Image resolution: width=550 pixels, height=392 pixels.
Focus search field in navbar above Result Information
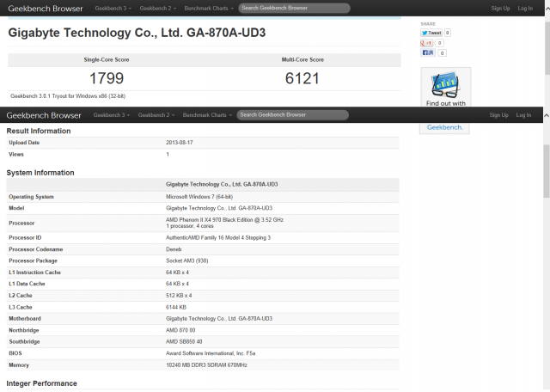coord(292,114)
